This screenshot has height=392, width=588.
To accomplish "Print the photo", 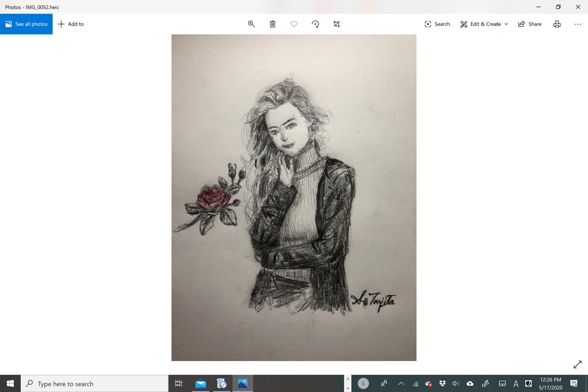I will click(557, 24).
